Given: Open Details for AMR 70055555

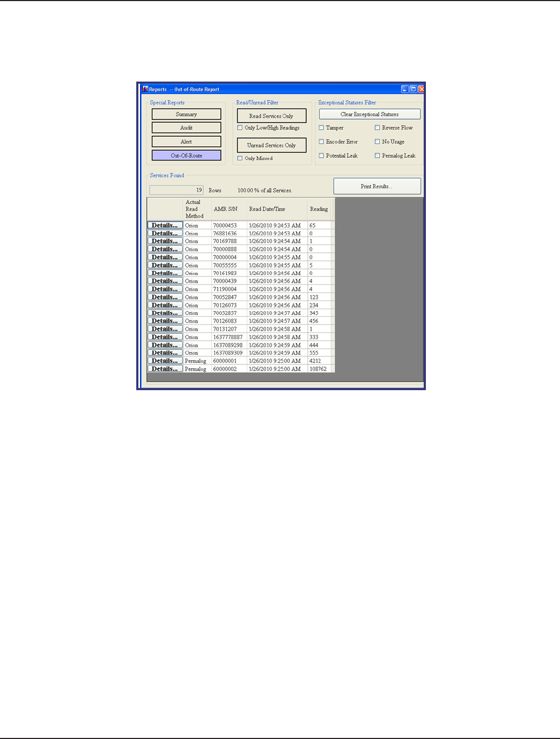Looking at the screenshot, I should pos(165,265).
